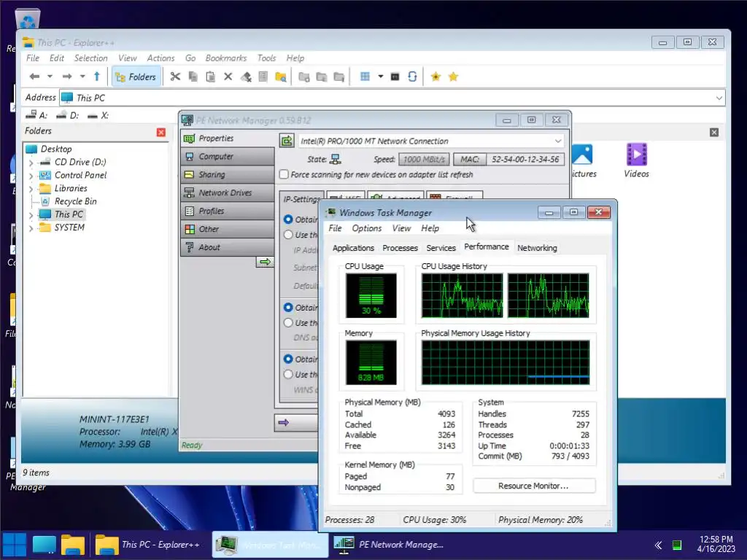Click the Refresh icon in Explorer++
The width and height of the screenshot is (747, 560).
coord(413,77)
